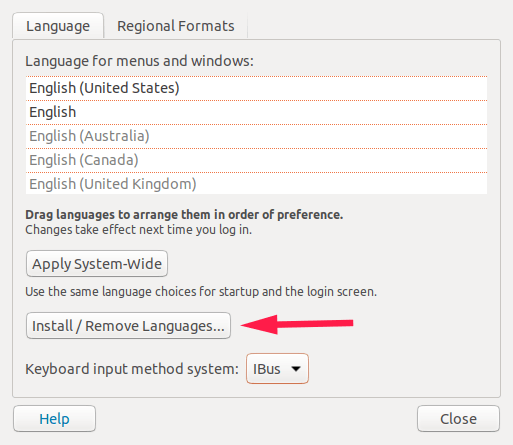
Task: Click the red arrow annotation graphic
Action: (x=297, y=324)
